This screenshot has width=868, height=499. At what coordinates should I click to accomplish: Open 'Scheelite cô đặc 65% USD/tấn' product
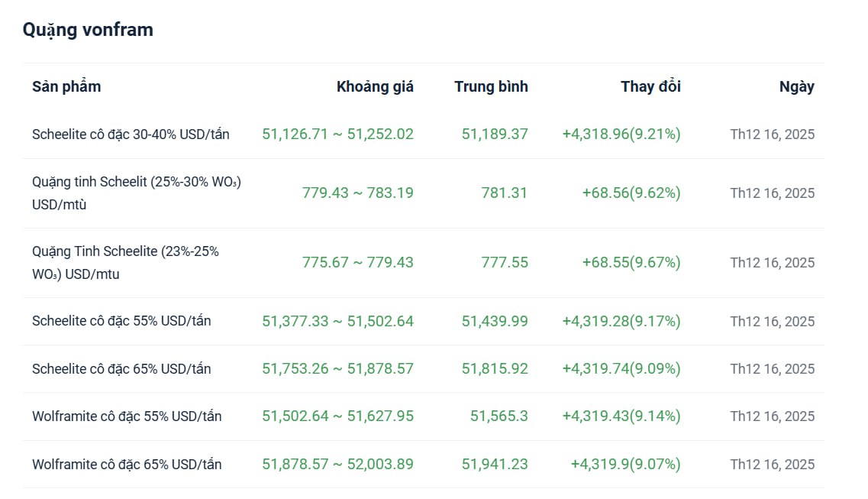tap(121, 369)
